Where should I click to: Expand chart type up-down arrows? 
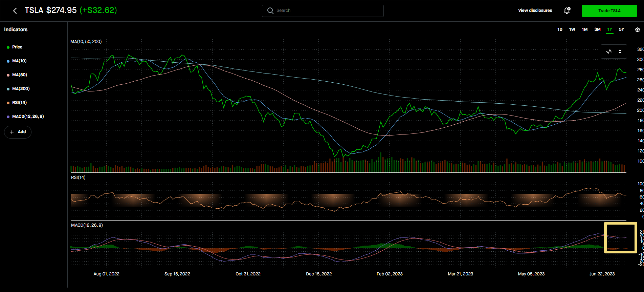620,51
